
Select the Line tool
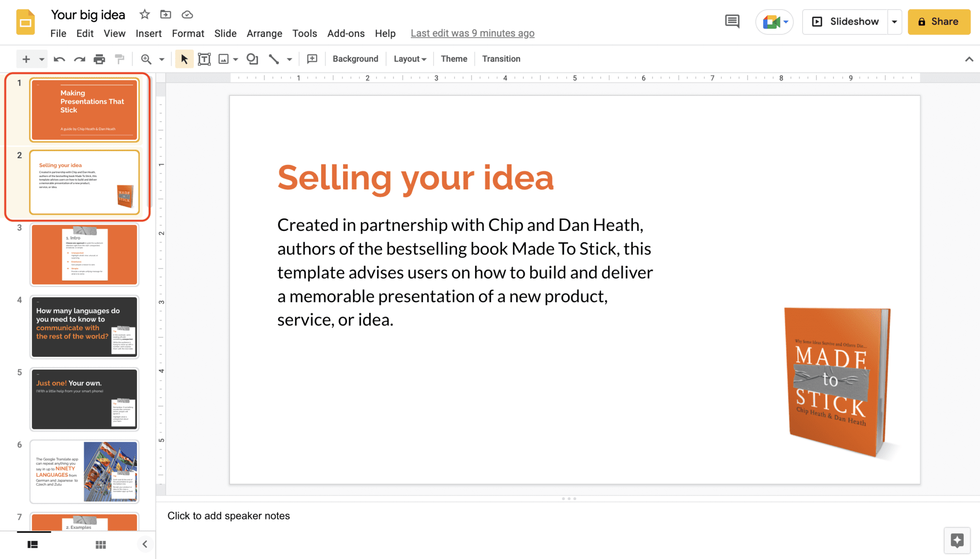click(x=274, y=59)
